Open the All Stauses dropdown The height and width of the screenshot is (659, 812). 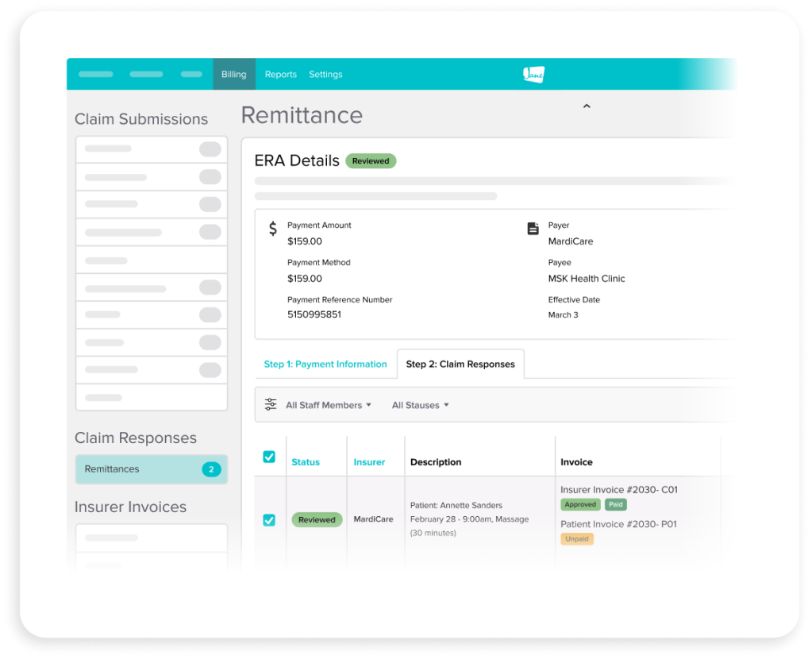pos(420,405)
